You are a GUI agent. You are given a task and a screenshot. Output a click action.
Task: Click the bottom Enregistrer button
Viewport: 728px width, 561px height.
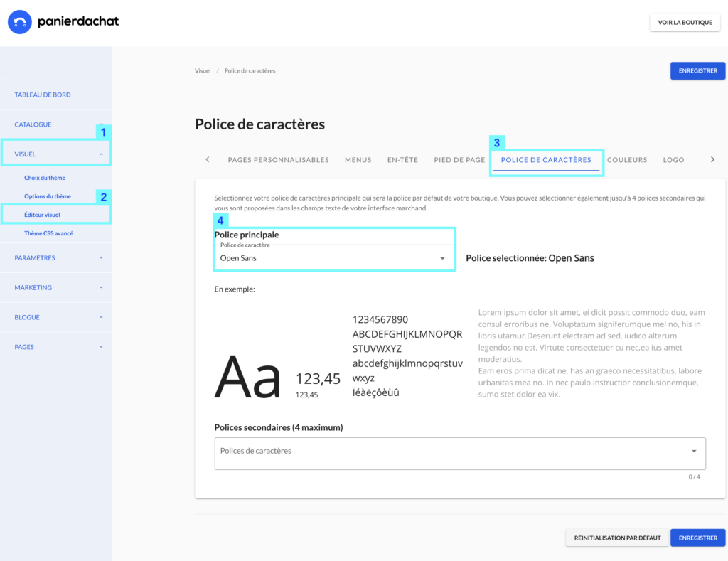pyautogui.click(x=698, y=538)
